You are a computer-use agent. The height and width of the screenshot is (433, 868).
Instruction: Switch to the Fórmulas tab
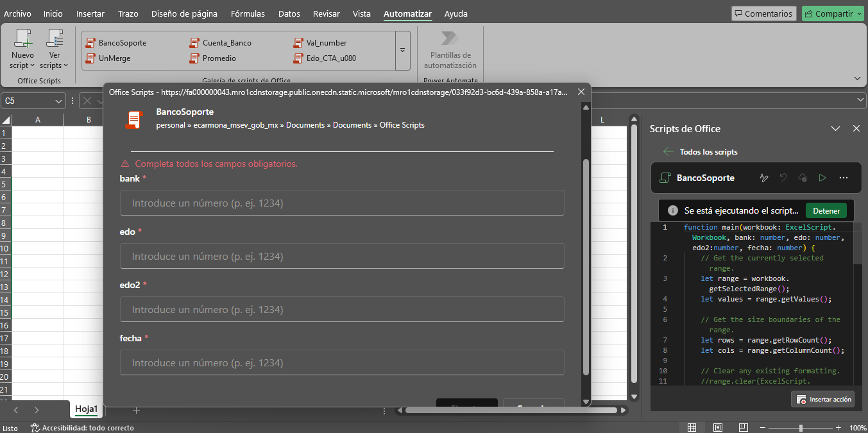pyautogui.click(x=248, y=13)
